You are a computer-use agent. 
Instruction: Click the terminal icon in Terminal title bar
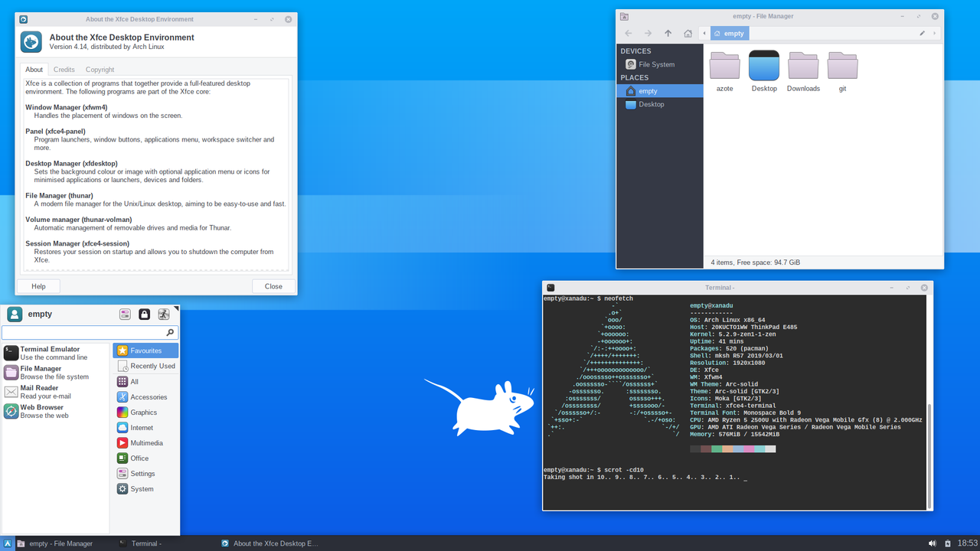click(550, 287)
